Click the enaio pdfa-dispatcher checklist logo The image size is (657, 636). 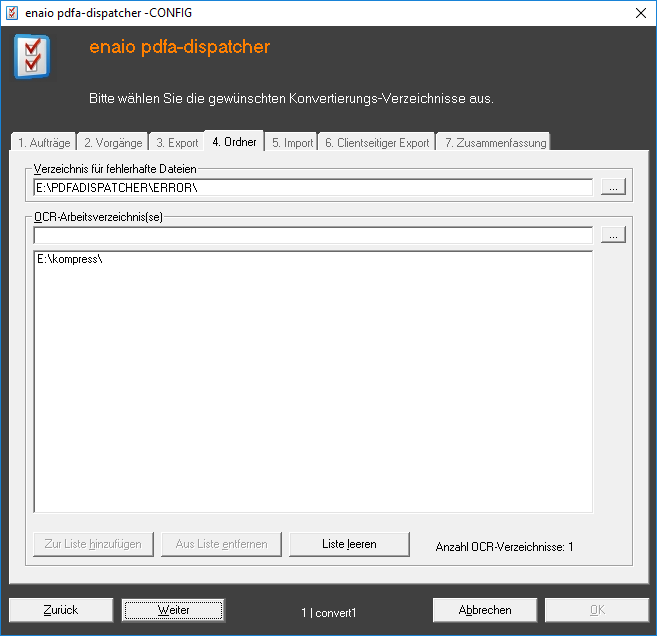[x=32, y=56]
